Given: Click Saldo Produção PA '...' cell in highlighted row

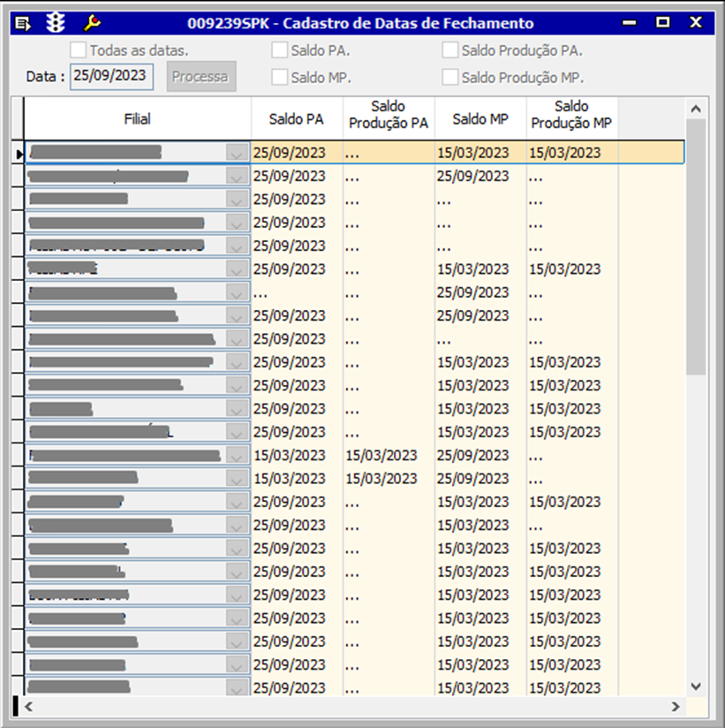Looking at the screenshot, I should coord(389,153).
